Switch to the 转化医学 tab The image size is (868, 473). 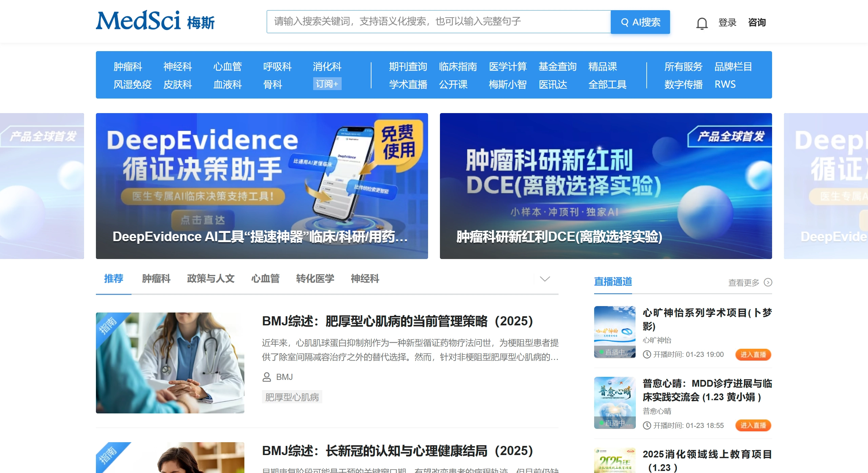(315, 279)
